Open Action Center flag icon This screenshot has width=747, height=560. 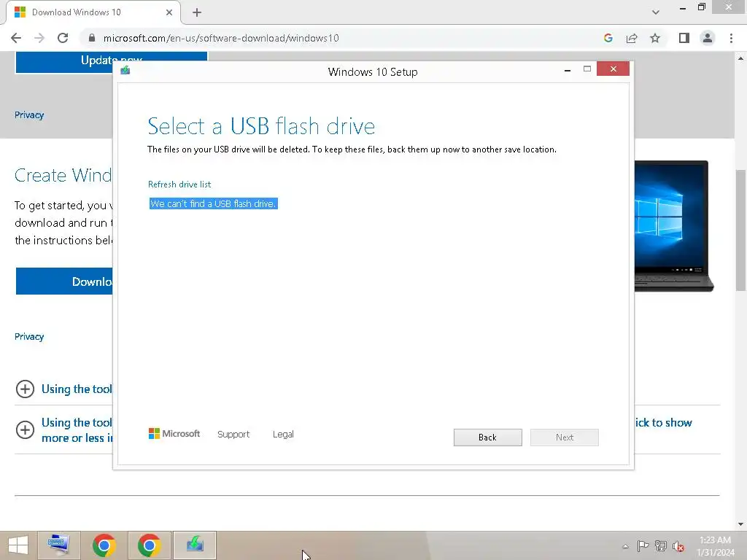[x=643, y=545]
